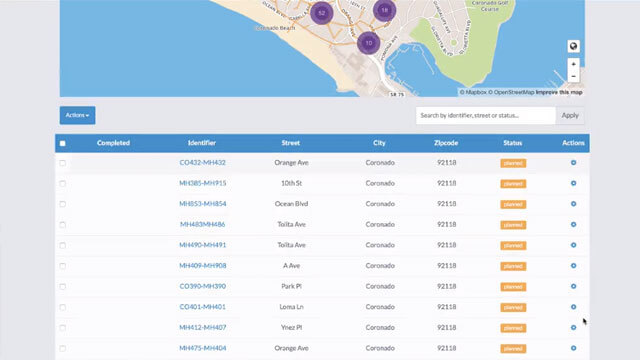Screen dimensions: 640x360
Task: Click the purple map cluster labeled 52
Action: (x=322, y=13)
